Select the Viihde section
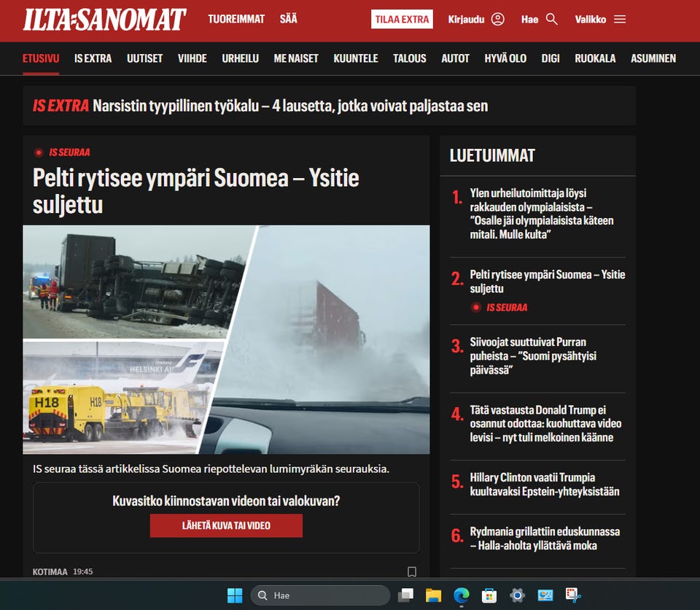This screenshot has height=610, width=700. click(192, 58)
